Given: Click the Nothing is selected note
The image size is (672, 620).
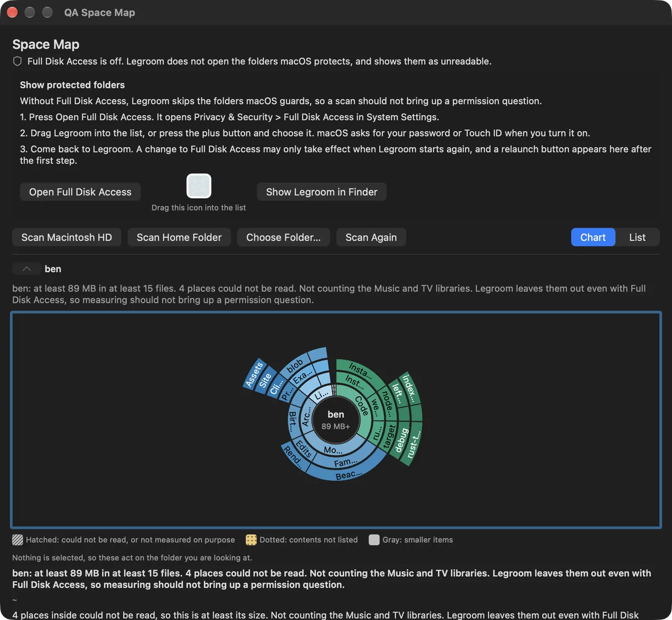Looking at the screenshot, I should [x=132, y=558].
